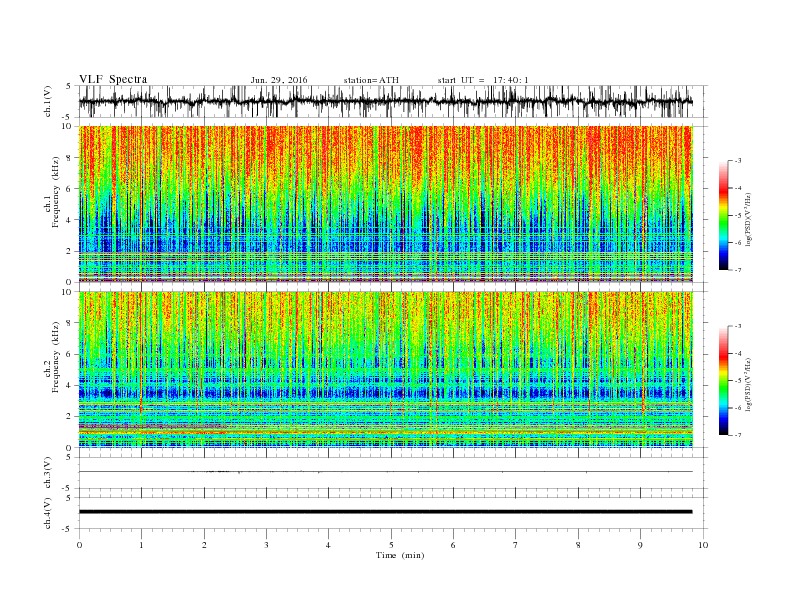This screenshot has width=792, height=612.
Task: Click the ch.1 voltage waveform trace
Action: tap(385, 101)
